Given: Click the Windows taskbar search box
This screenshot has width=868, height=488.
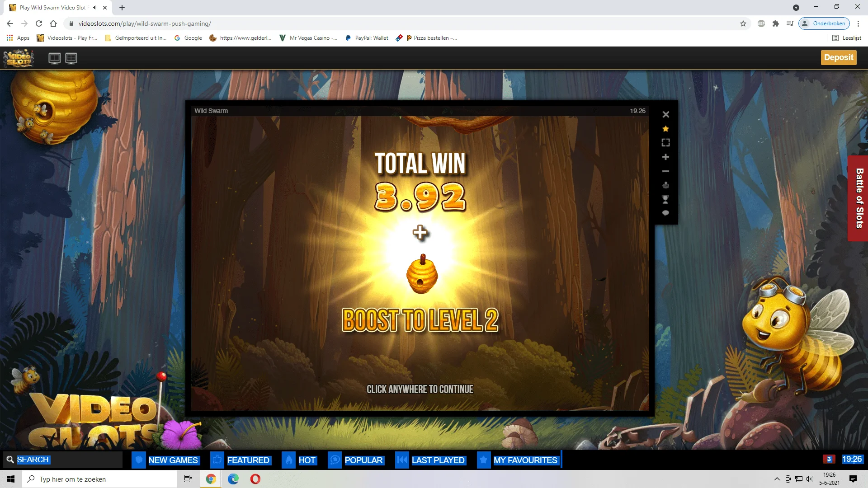Looking at the screenshot, I should point(99,479).
